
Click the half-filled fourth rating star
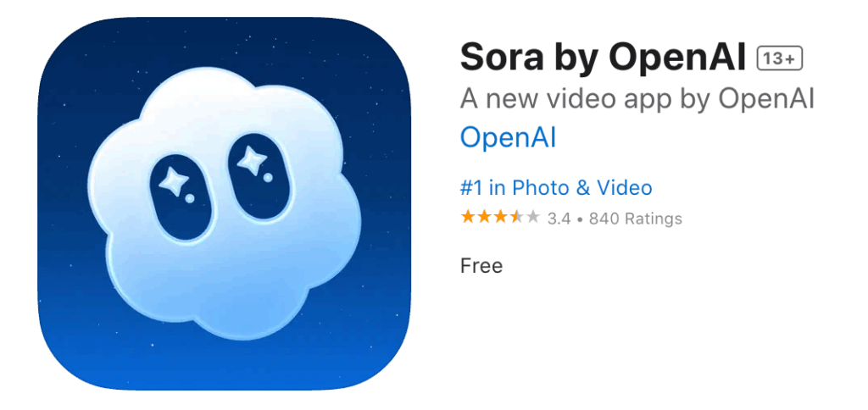(x=516, y=218)
